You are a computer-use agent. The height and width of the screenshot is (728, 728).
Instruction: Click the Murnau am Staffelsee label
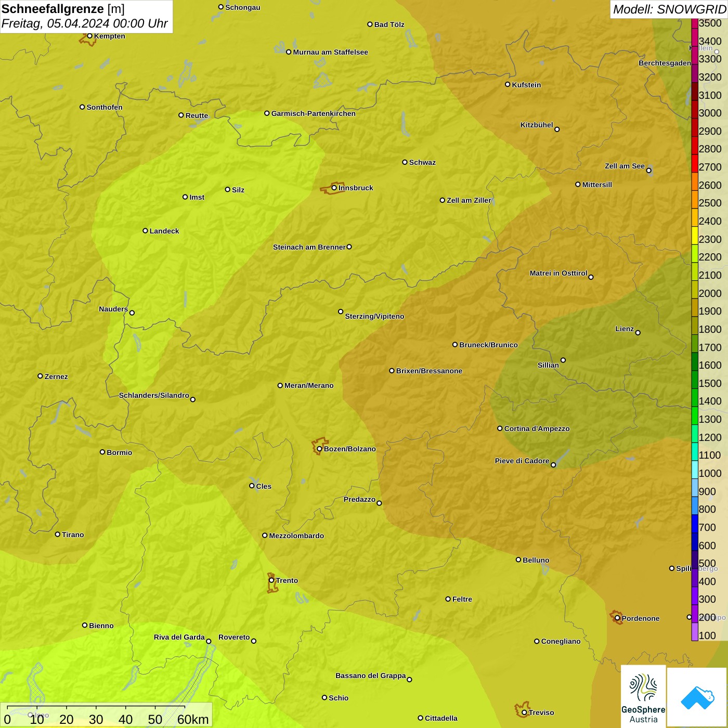click(x=330, y=52)
